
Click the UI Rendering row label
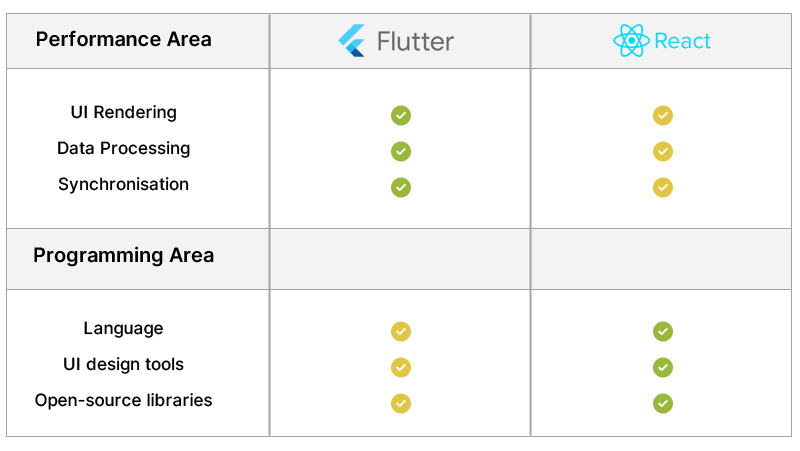click(x=123, y=112)
